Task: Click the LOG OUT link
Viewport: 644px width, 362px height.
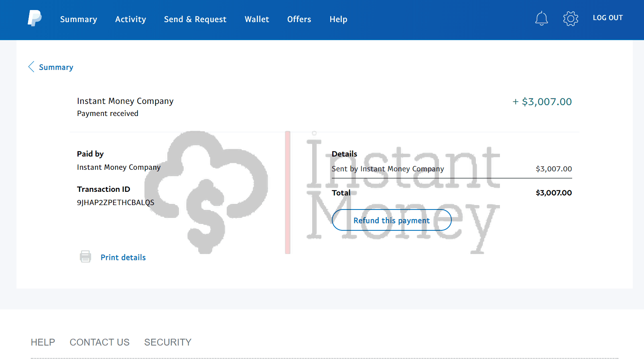Action: (607, 18)
